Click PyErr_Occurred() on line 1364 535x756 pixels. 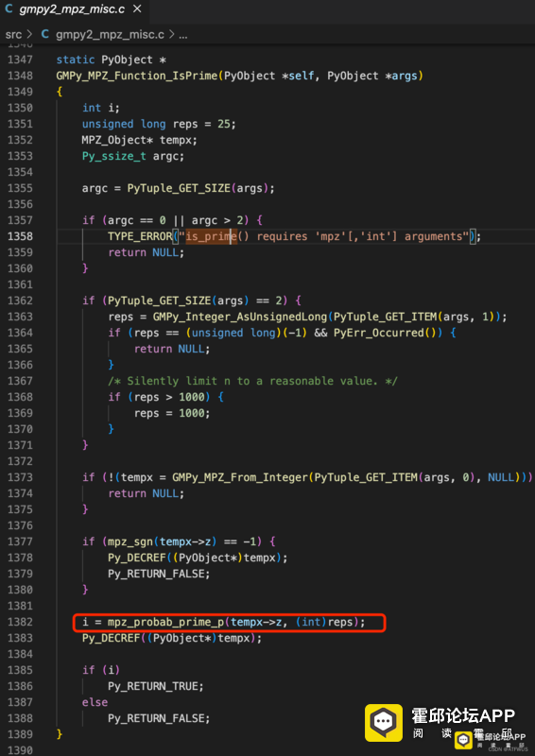(x=384, y=333)
